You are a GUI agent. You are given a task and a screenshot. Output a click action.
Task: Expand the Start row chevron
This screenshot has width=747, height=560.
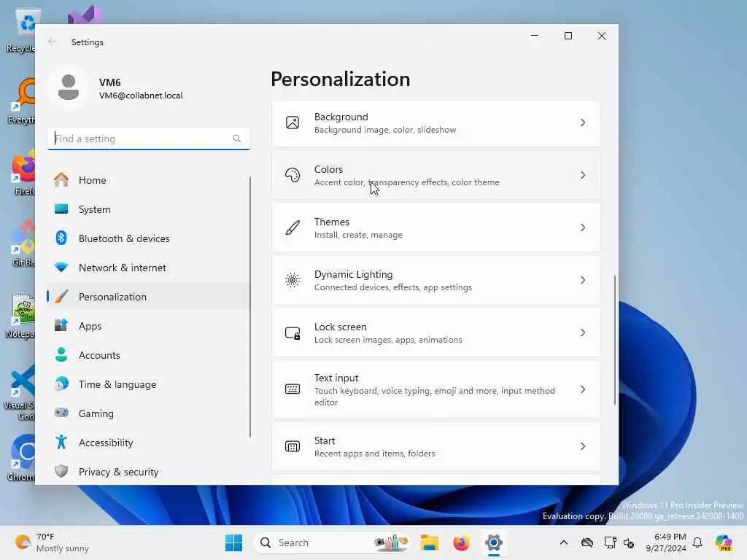coord(583,446)
